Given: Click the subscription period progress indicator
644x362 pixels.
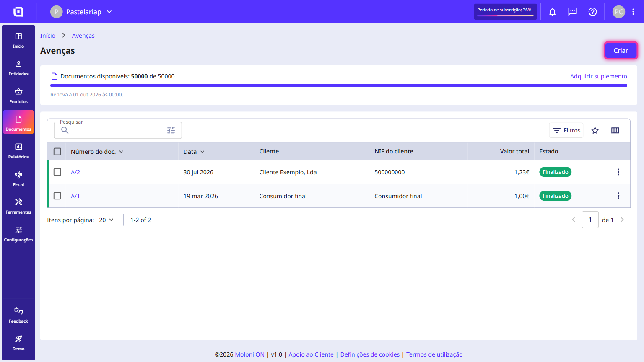Looking at the screenshot, I should tap(506, 12).
